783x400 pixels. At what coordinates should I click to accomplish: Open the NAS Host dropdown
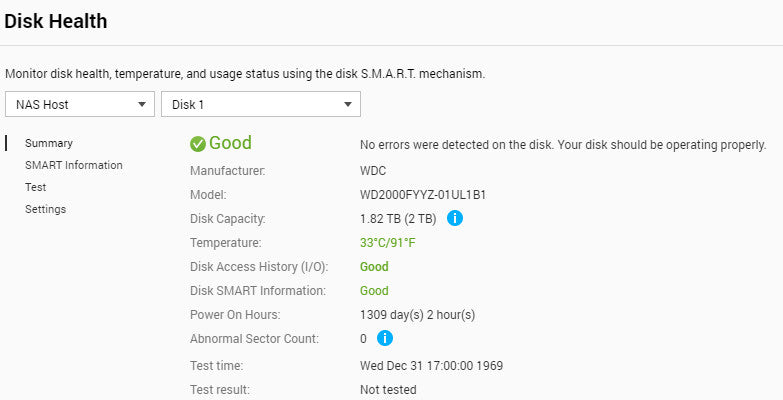point(80,104)
